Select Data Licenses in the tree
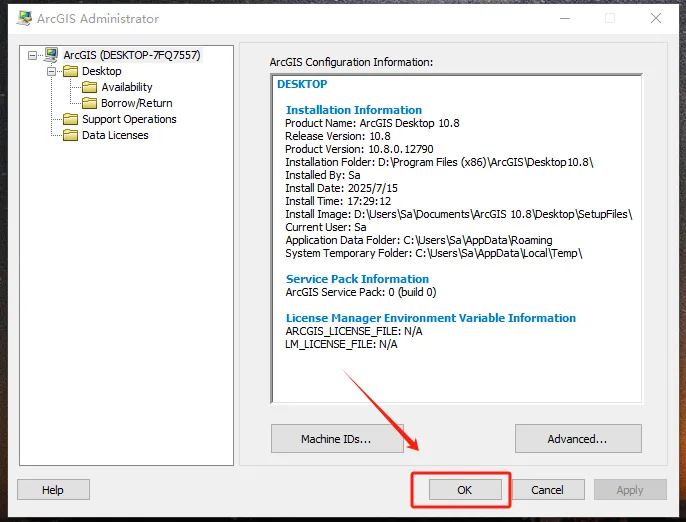The height and width of the screenshot is (522, 686). [115, 135]
